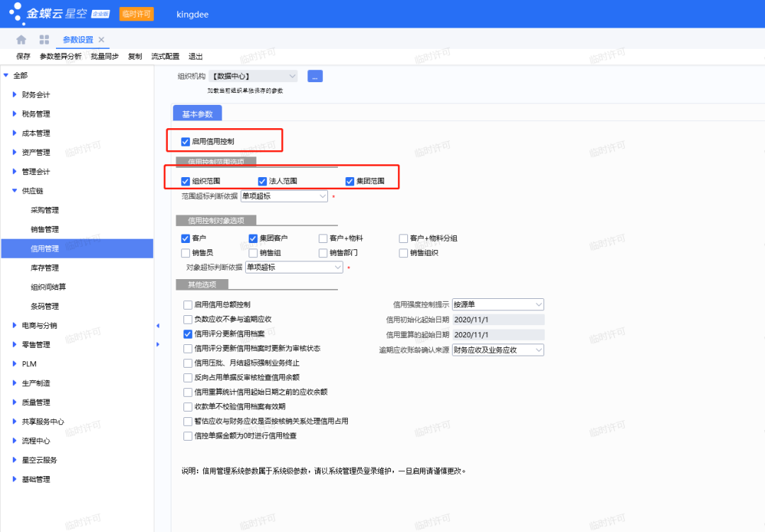The height and width of the screenshot is (532, 765).
Task: Uncheck 信用评分更新信用档案
Action: pyautogui.click(x=188, y=334)
